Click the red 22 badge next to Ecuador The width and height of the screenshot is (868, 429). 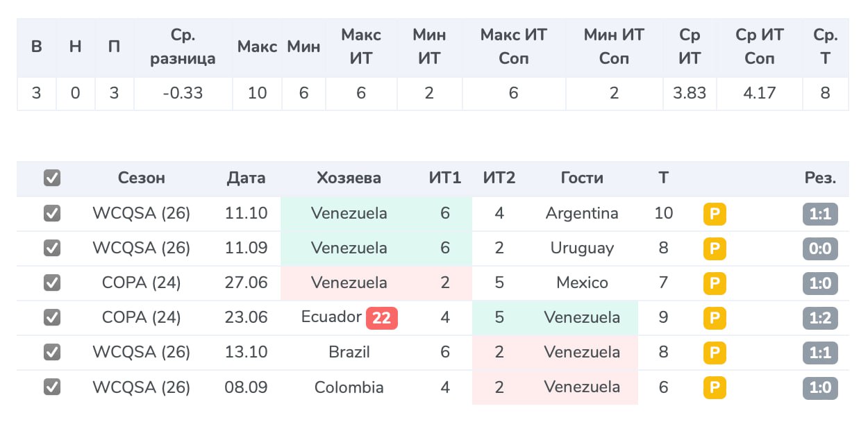tap(381, 318)
